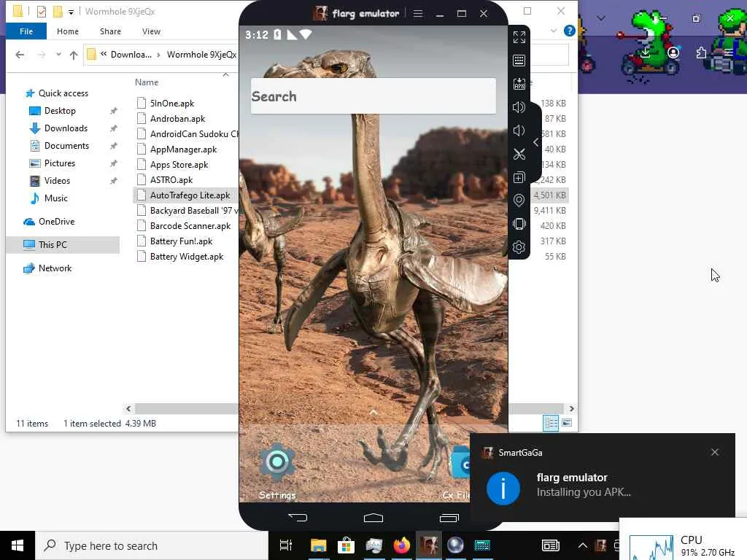Image resolution: width=747 pixels, height=560 pixels.
Task: Click the install APK icon in sidebar
Action: 519,84
